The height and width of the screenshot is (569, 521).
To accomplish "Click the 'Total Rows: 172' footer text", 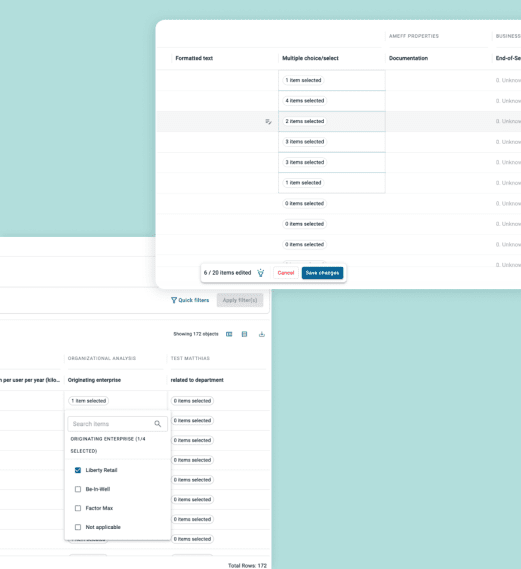I will coord(247,565).
